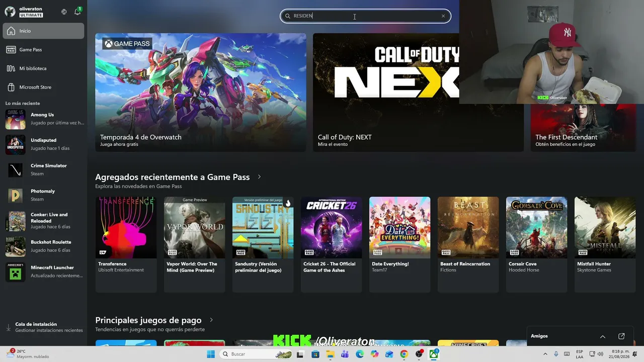
Task: Open the Game Pass section
Action: coord(43,50)
